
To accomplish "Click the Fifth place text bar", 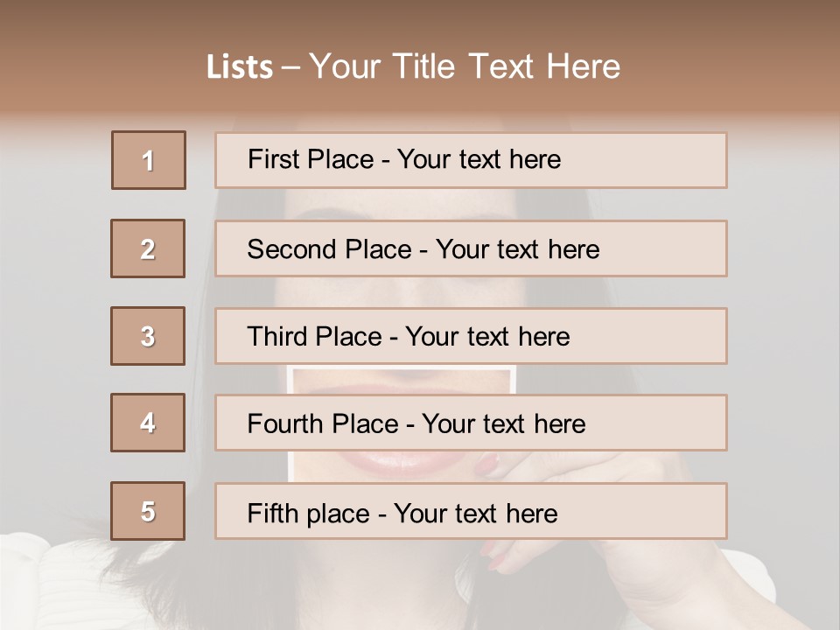I will tap(471, 511).
